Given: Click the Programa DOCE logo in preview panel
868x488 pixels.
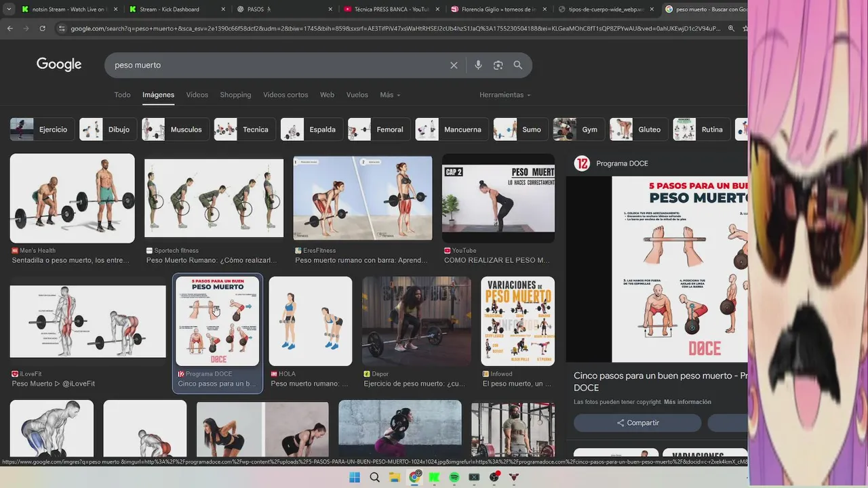Looking at the screenshot, I should (582, 163).
